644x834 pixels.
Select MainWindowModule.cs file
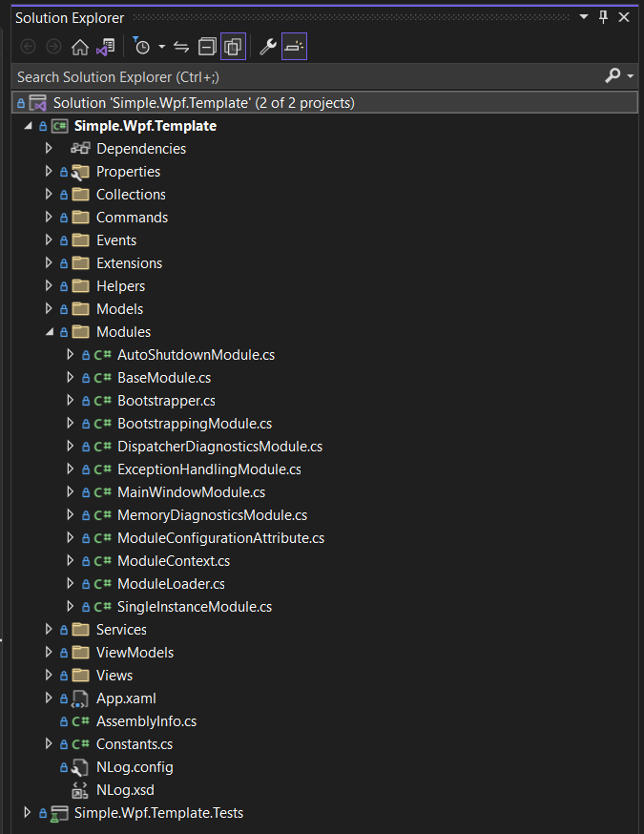191,492
